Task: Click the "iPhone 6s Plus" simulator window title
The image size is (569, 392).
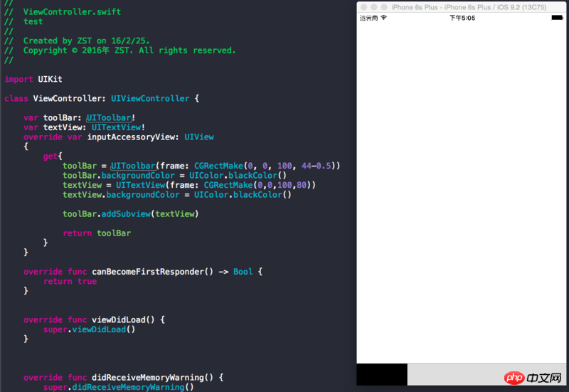Action: 469,7
